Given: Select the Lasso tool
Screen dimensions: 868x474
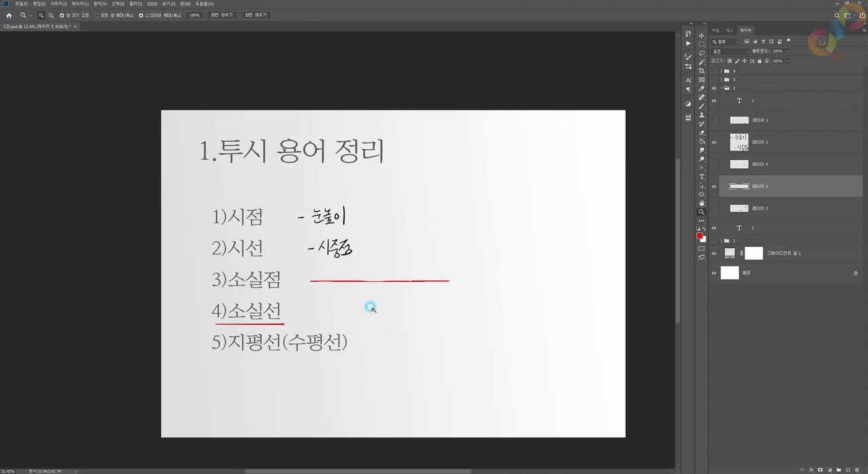Looking at the screenshot, I should (x=702, y=53).
